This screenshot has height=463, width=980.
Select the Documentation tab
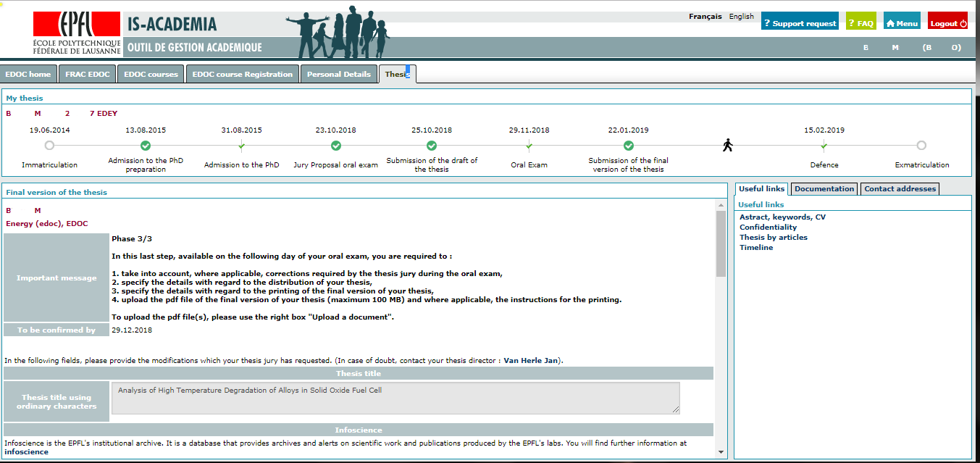824,188
